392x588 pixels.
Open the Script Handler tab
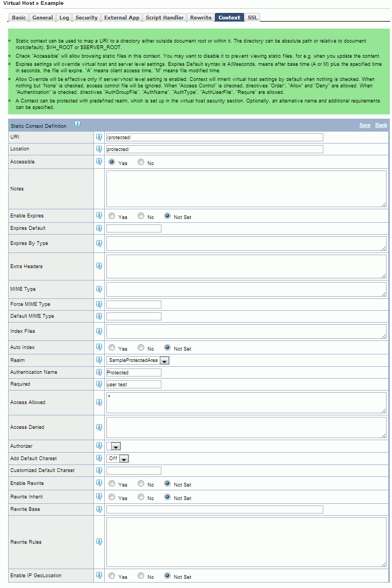[x=165, y=17]
